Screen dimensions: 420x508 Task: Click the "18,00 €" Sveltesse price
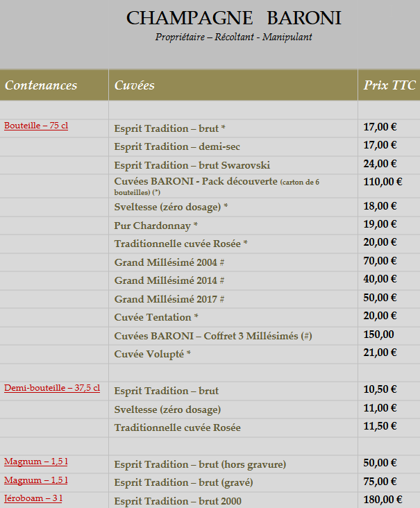pyautogui.click(x=380, y=206)
